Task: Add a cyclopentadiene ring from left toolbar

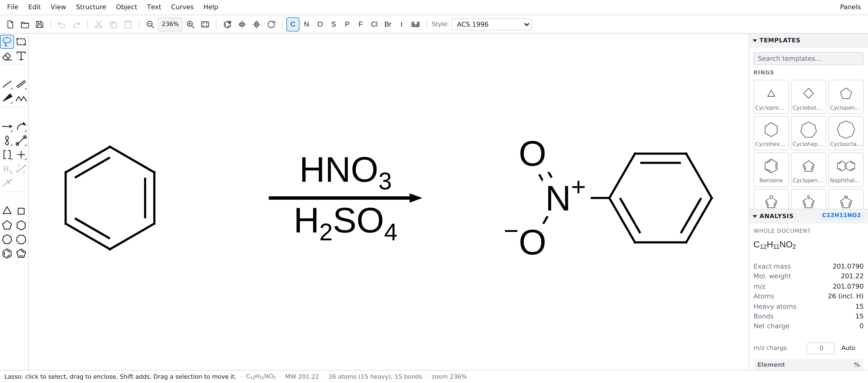Action: click(21, 254)
